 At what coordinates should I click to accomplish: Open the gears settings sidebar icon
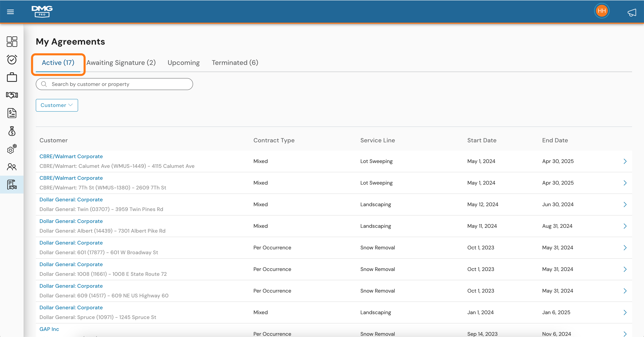[12, 149]
